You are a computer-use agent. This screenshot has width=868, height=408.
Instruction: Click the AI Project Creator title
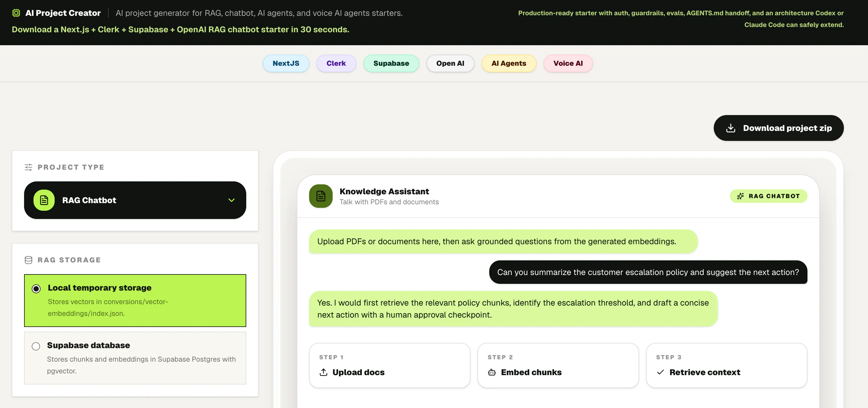click(63, 13)
